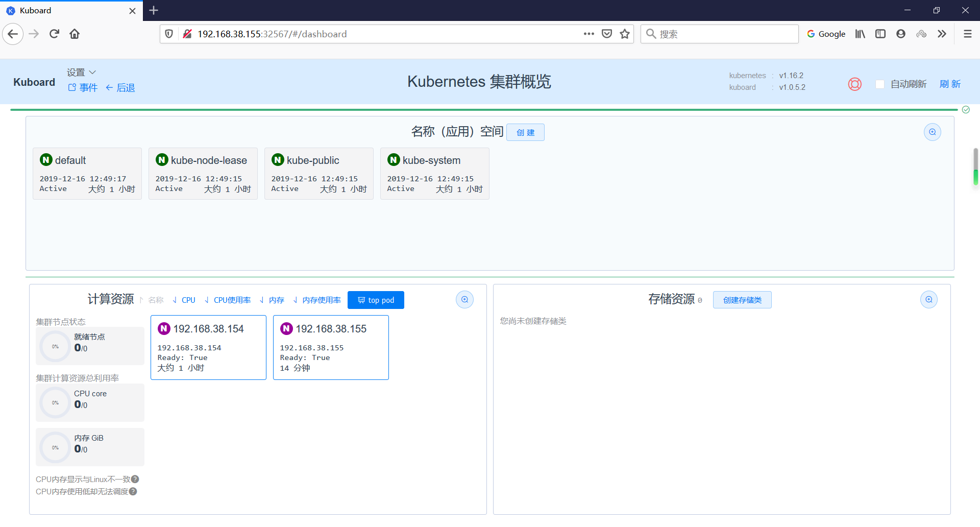Open a new browser tab with plus
The image size is (980, 527).
point(154,10)
